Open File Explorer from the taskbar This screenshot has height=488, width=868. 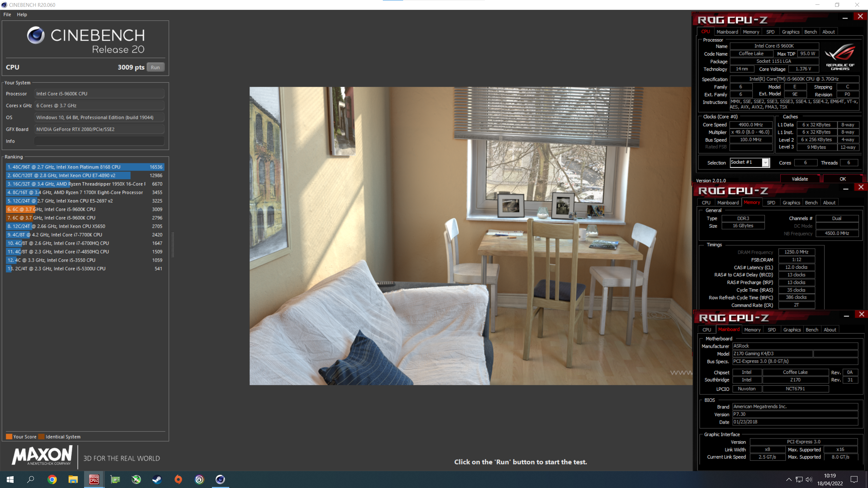(73, 479)
